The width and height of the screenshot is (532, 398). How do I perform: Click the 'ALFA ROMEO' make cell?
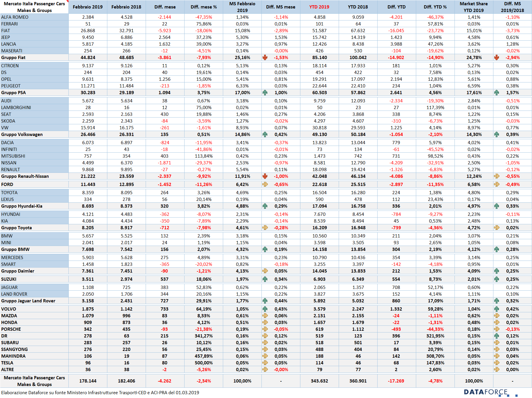[34, 17]
